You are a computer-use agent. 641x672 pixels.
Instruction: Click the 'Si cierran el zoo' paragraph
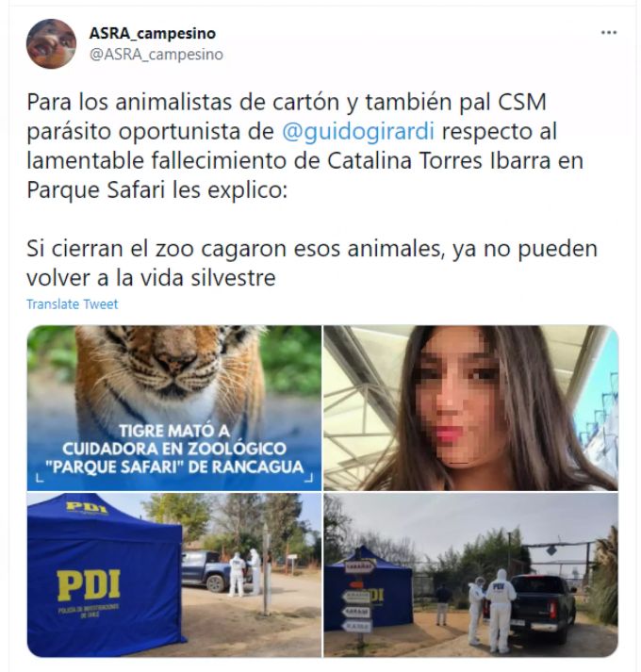pos(312,263)
